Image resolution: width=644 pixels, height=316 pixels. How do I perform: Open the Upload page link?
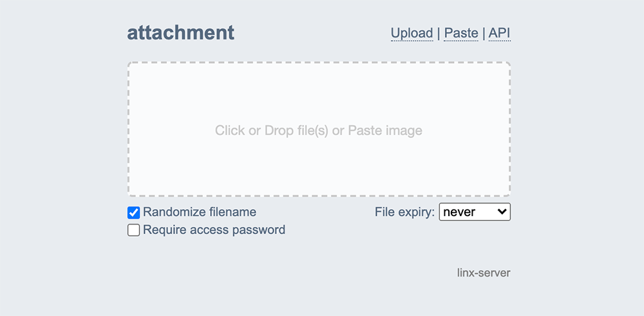(412, 34)
